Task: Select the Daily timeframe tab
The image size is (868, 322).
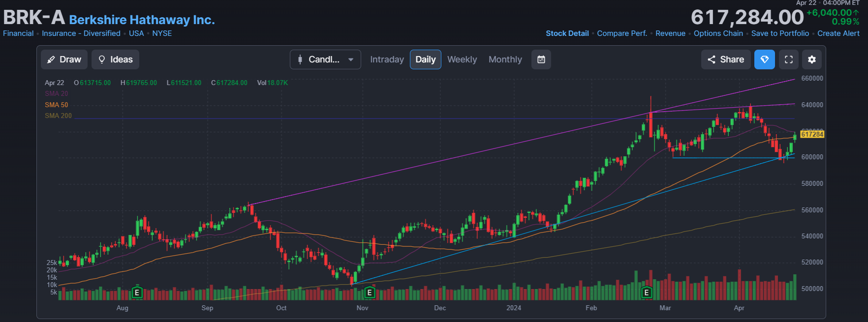Action: [425, 59]
